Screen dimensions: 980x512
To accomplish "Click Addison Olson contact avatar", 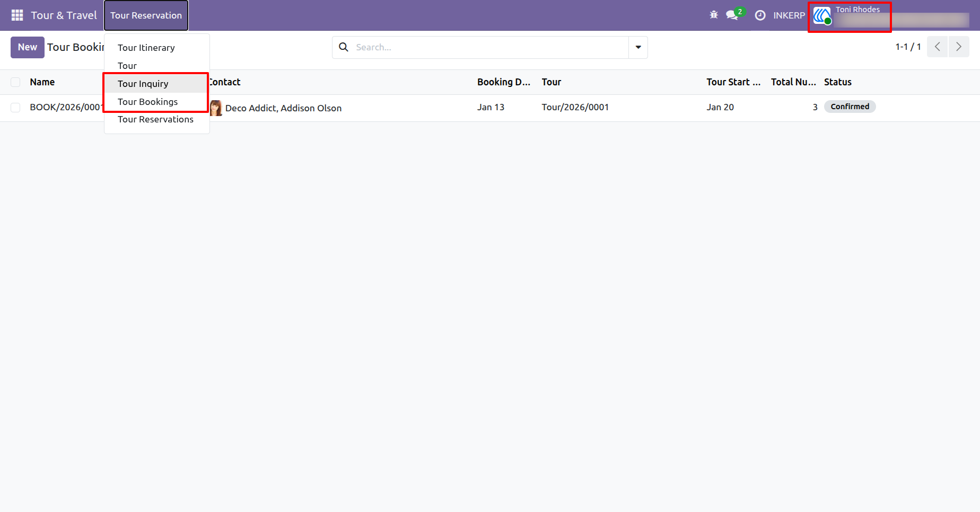I will point(216,108).
